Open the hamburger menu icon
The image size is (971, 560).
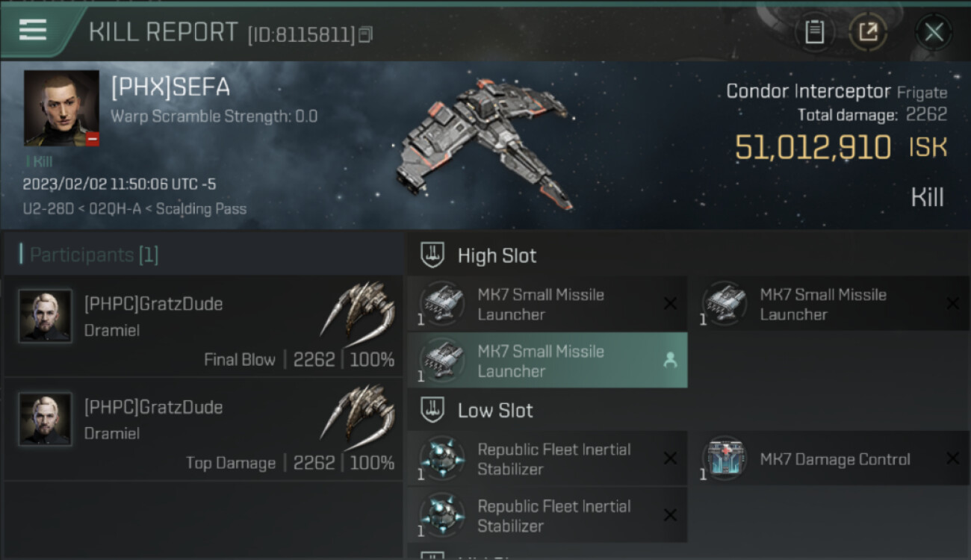click(x=33, y=30)
